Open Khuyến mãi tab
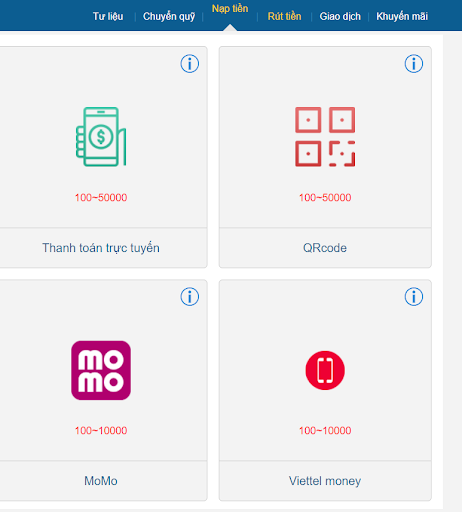The height and width of the screenshot is (512, 462). (402, 16)
